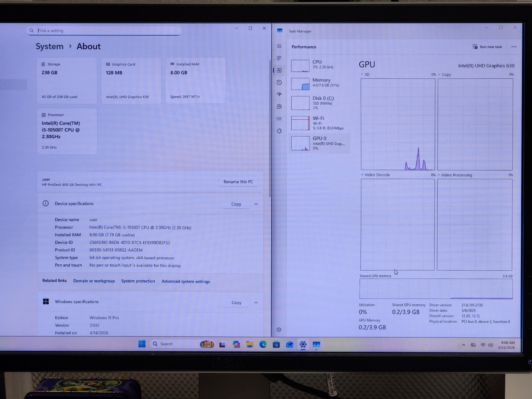Show hidden system tray icons
The height and width of the screenshot is (399, 532).
click(464, 345)
